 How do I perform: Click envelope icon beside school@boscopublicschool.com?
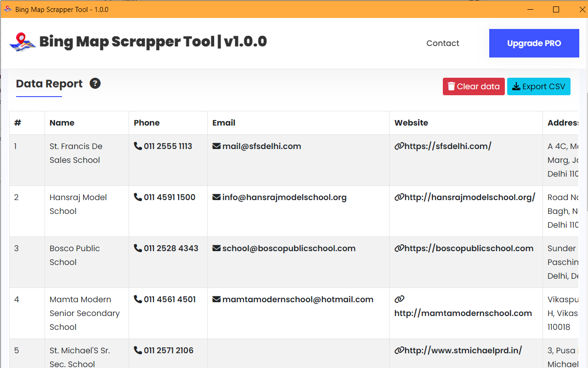click(x=216, y=248)
